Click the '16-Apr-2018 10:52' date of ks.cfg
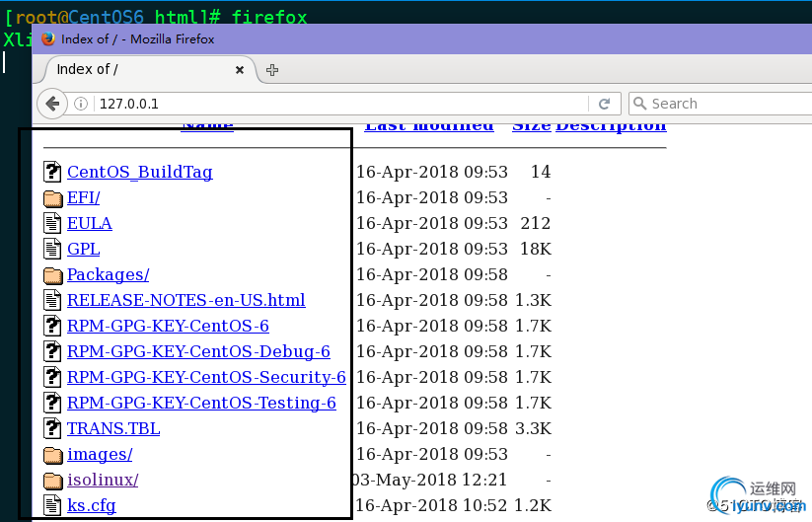The image size is (812, 522). (x=432, y=505)
